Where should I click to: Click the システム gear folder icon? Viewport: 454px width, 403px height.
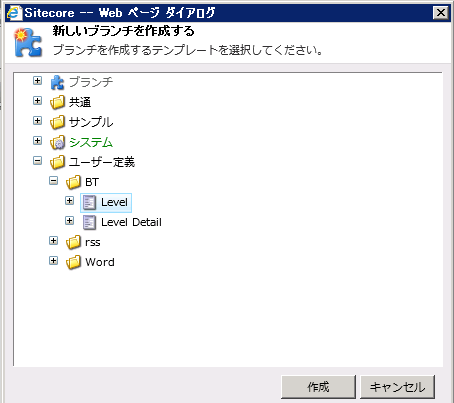57,142
